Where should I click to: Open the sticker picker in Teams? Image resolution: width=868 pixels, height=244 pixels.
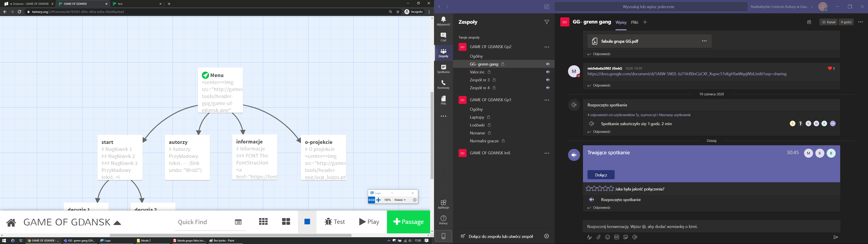coord(626,237)
